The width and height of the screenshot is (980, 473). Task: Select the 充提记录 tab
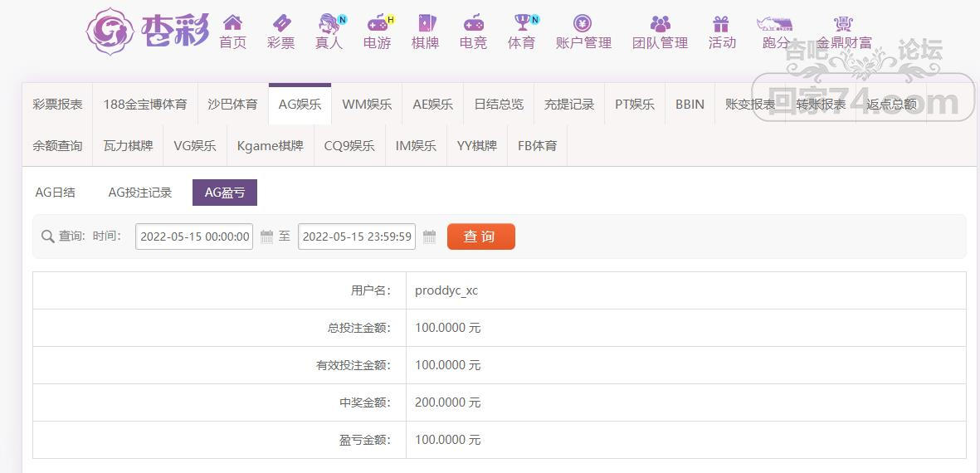coord(569,105)
